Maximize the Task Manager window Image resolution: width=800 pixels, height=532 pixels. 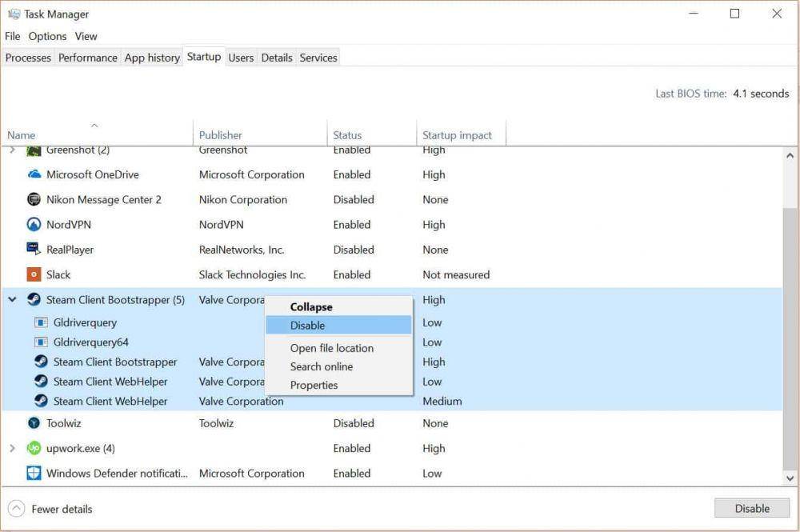click(x=734, y=14)
